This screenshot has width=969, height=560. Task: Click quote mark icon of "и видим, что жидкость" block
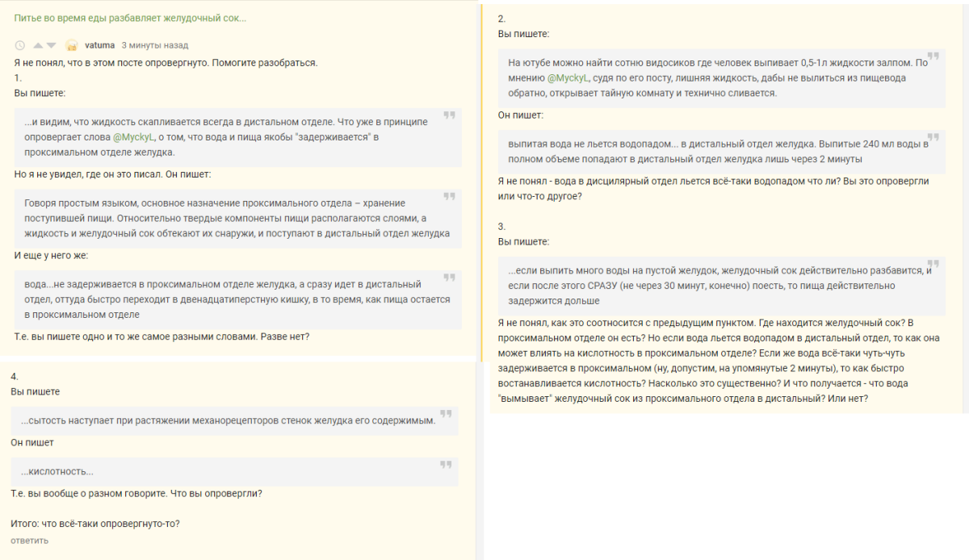(x=449, y=115)
